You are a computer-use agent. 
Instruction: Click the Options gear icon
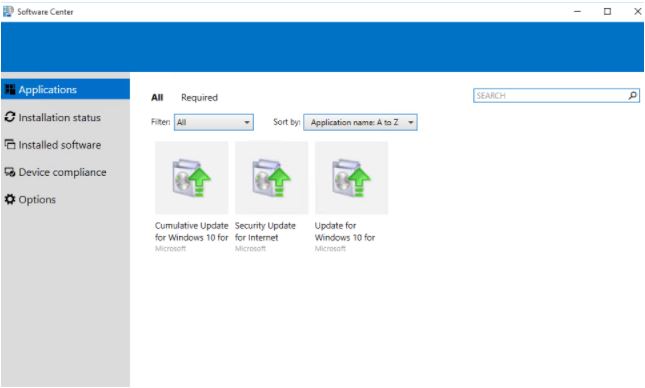coord(10,199)
